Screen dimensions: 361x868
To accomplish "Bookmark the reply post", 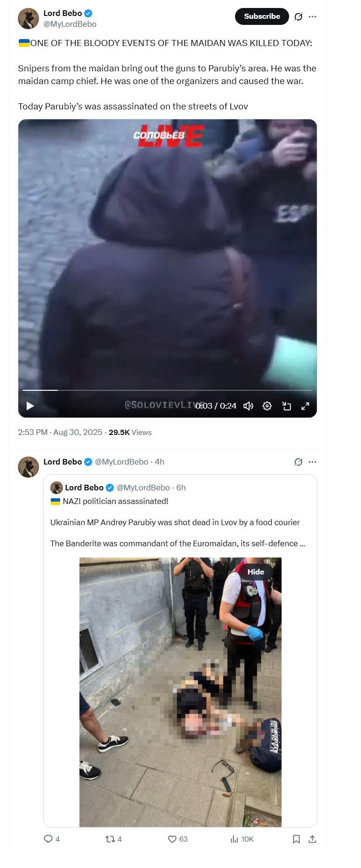I will point(296,839).
